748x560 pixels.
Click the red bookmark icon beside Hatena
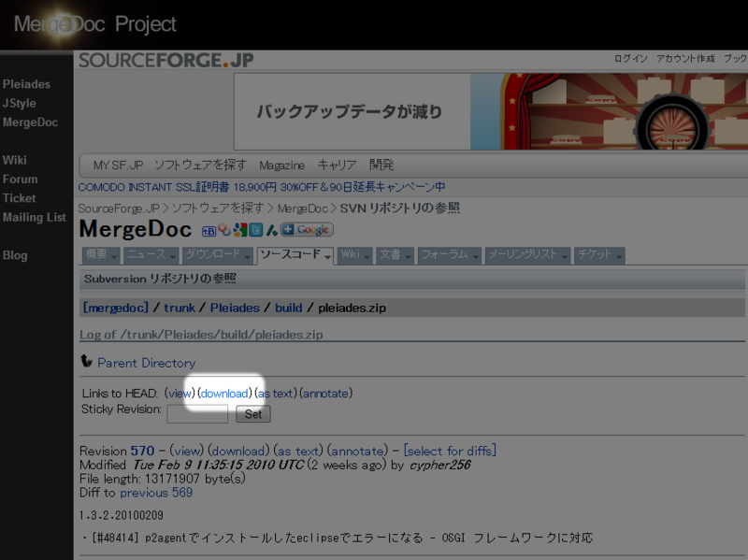(x=223, y=230)
